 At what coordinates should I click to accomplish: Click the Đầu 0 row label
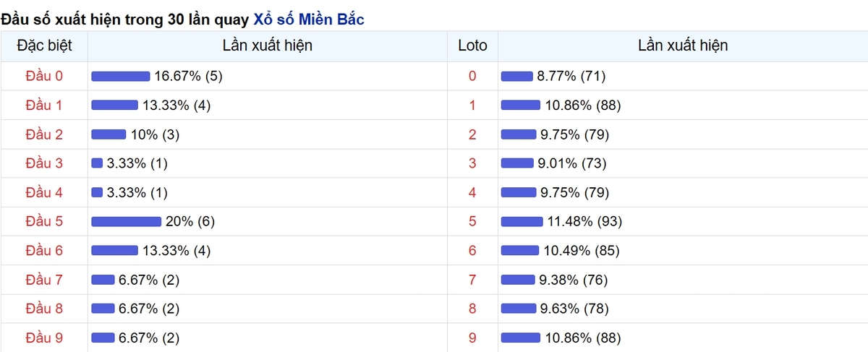coord(44,76)
